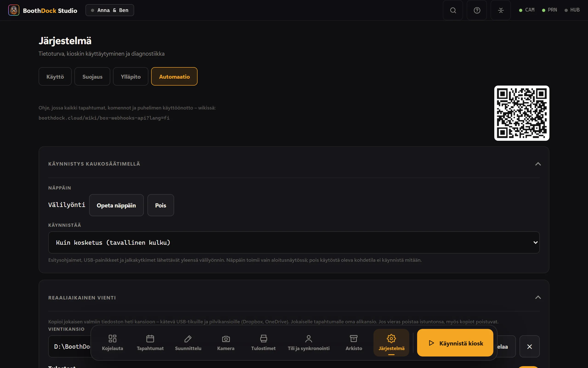Click the collapse view icon in header

[500, 10]
